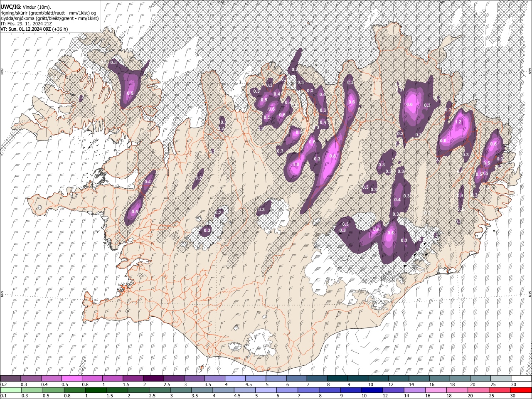Click upper legend swatch between 0.8 and 1

tap(92, 379)
